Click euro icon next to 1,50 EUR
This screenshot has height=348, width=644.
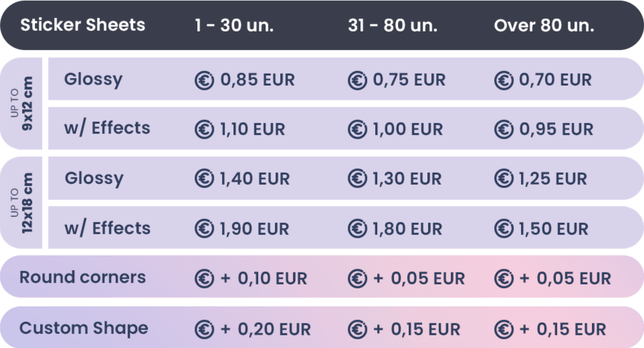504,229
